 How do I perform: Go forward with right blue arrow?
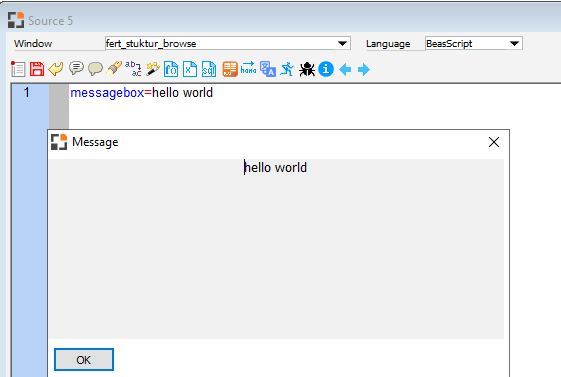click(x=364, y=69)
